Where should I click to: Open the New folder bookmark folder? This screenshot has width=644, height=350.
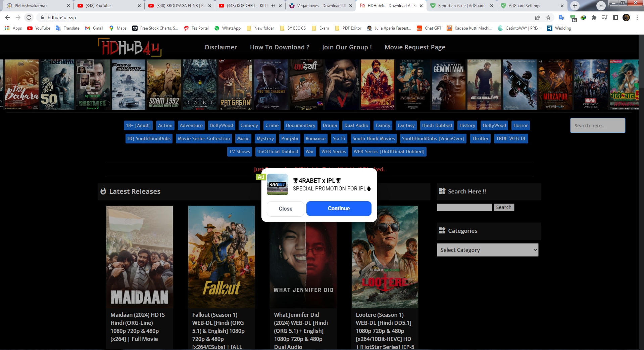point(260,28)
